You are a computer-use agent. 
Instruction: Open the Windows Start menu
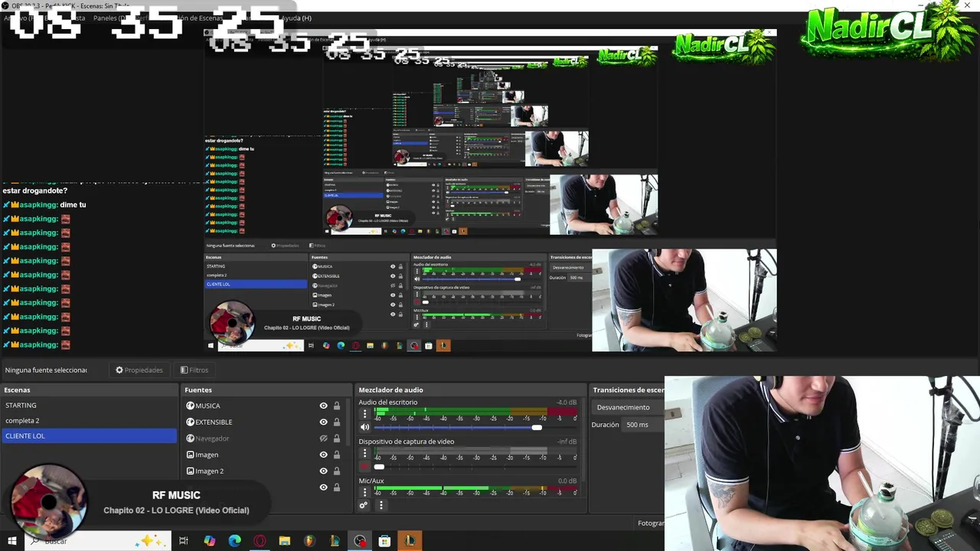(x=11, y=541)
